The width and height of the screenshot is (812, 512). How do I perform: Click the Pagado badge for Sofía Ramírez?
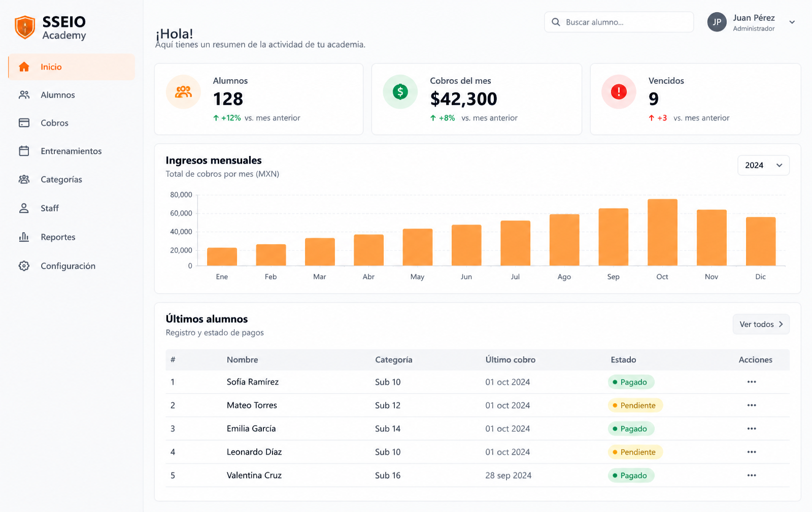coord(631,382)
